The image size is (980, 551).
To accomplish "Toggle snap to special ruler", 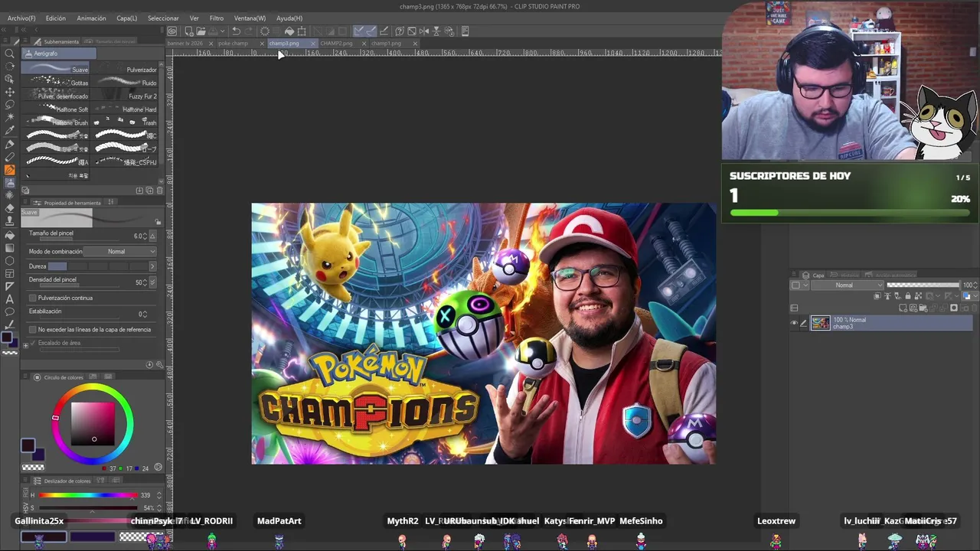I will (371, 31).
